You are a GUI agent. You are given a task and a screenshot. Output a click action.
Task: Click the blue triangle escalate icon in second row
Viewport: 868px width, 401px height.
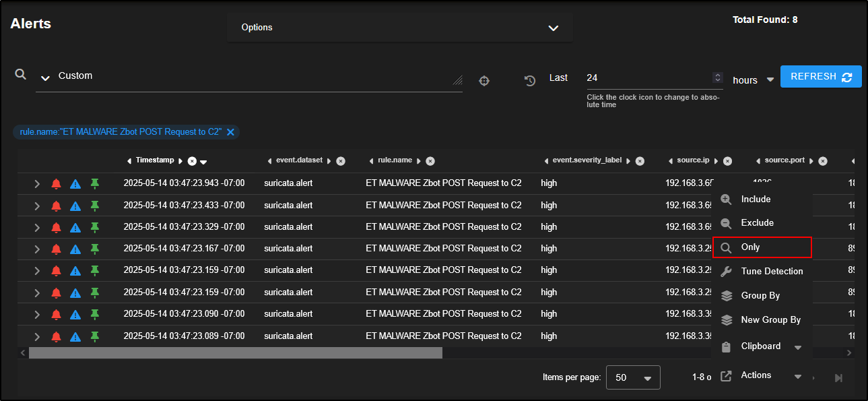coord(75,206)
